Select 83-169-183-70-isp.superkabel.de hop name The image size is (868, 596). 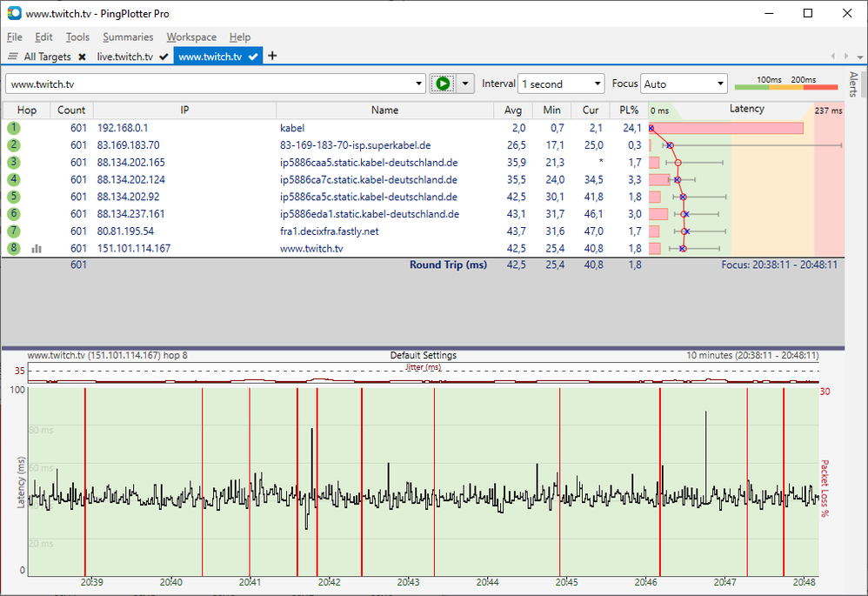click(x=356, y=145)
